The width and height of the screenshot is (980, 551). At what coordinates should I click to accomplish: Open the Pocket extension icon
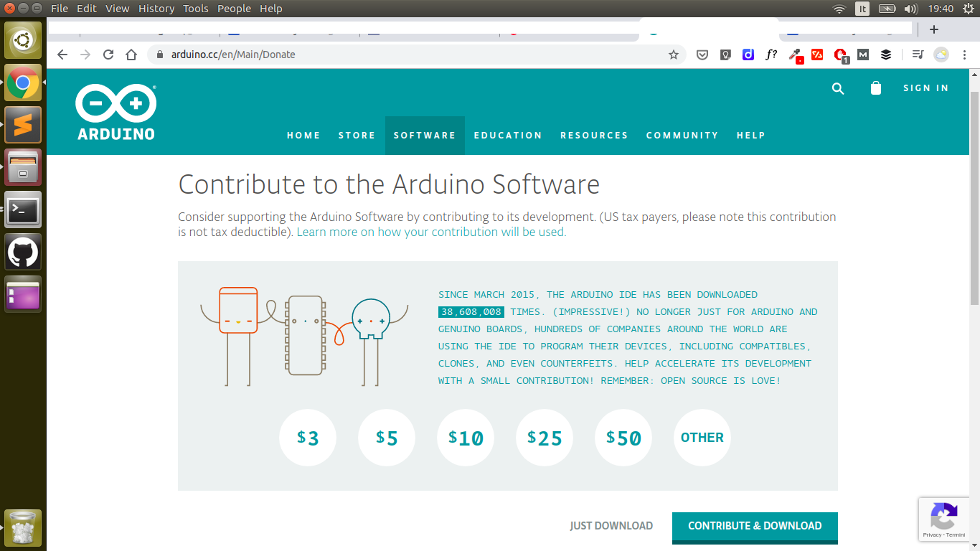(703, 55)
